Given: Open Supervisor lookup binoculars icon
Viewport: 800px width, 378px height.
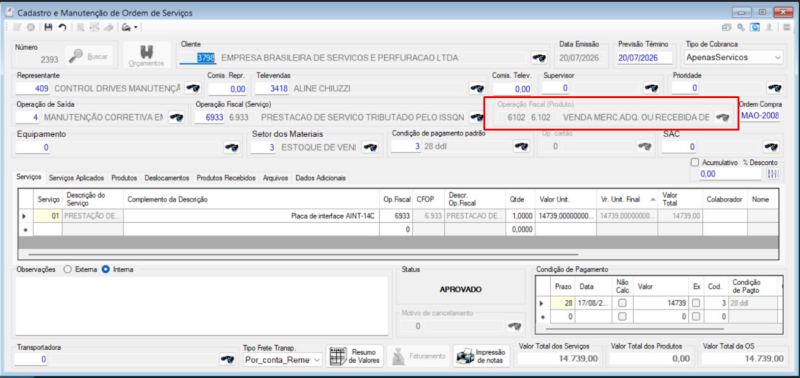Looking at the screenshot, I should point(651,88).
